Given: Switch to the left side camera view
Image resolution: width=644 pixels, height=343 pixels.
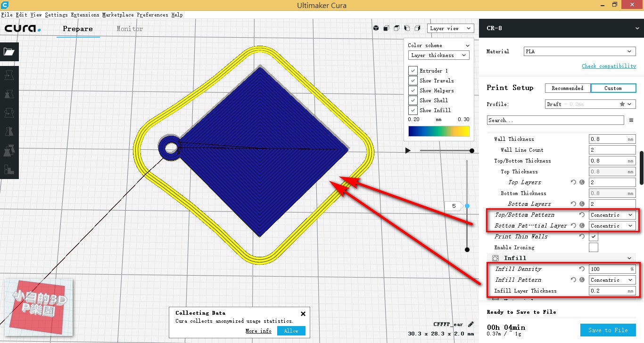Looking at the screenshot, I should click(x=407, y=28).
